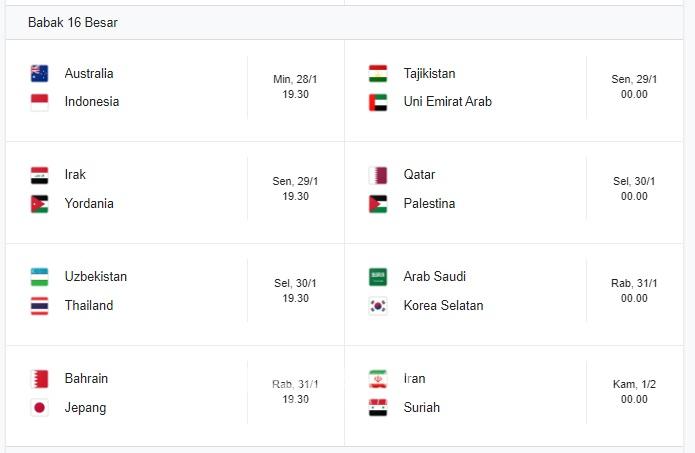Viewport: 695px width, 453px height.
Task: Select the Babak 16 Besar header
Action: click(73, 22)
